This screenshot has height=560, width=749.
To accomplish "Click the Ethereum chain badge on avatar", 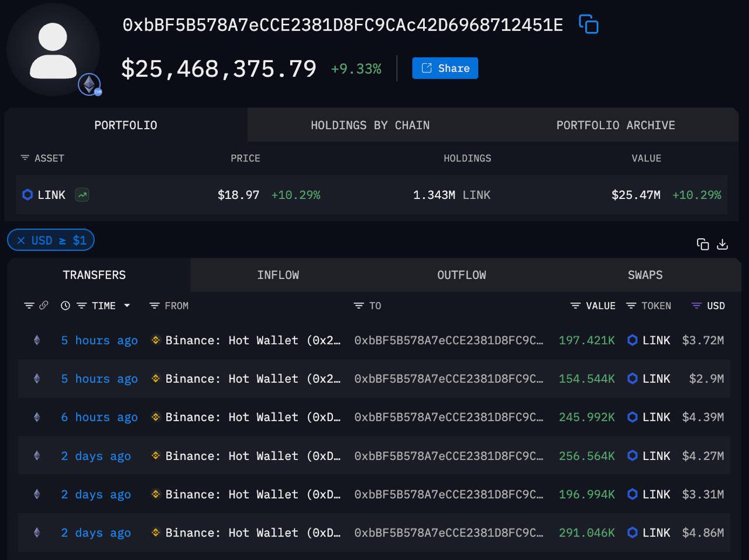I will tap(90, 85).
